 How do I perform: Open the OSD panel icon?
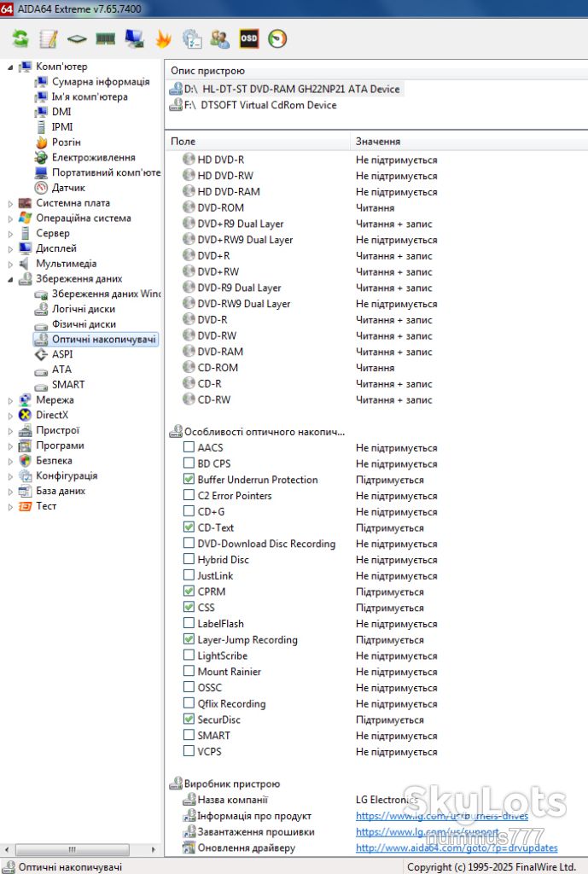click(249, 38)
